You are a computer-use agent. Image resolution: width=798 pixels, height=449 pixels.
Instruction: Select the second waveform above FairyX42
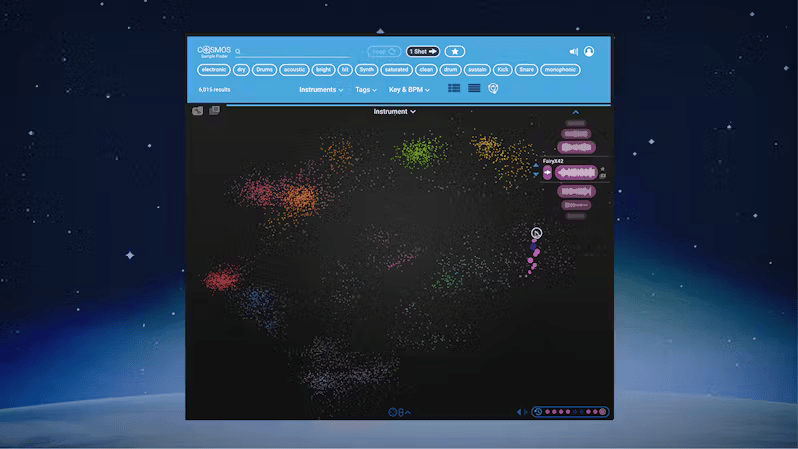tap(576, 134)
